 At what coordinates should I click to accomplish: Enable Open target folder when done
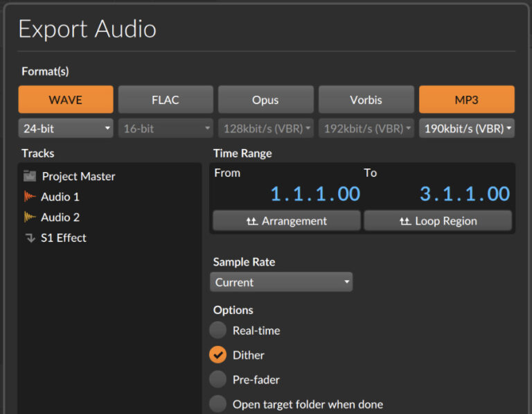point(218,404)
